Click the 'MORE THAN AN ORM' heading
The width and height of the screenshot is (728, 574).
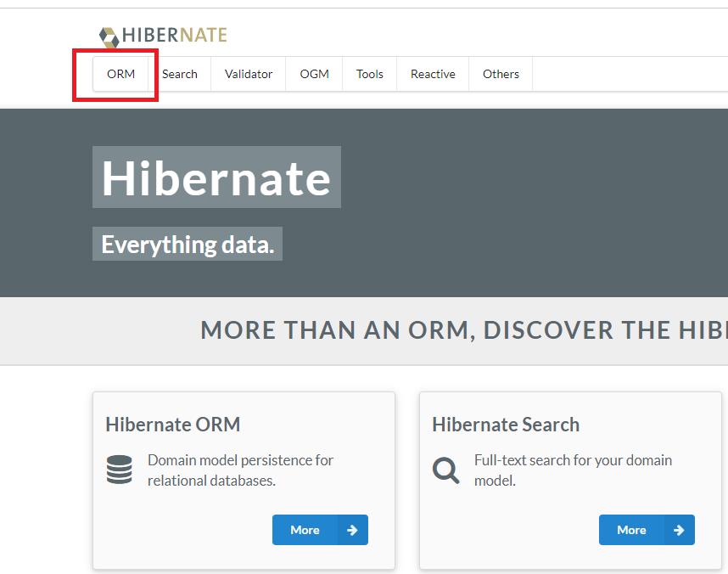click(464, 330)
